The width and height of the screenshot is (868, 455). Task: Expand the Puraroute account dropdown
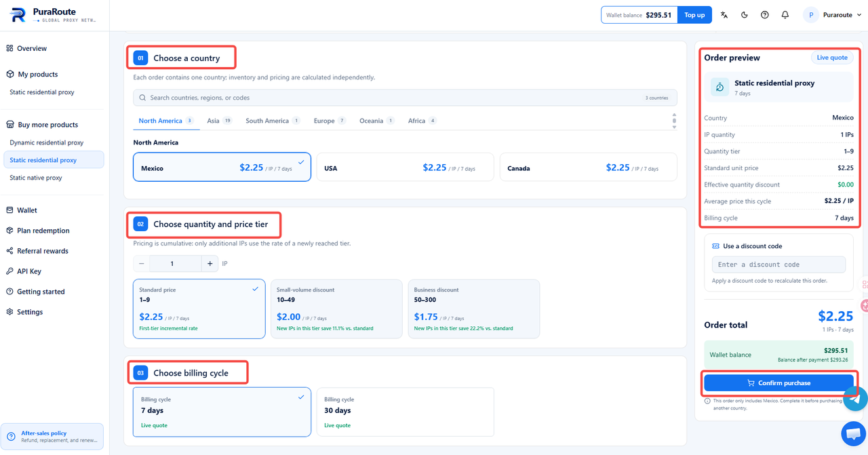point(833,15)
